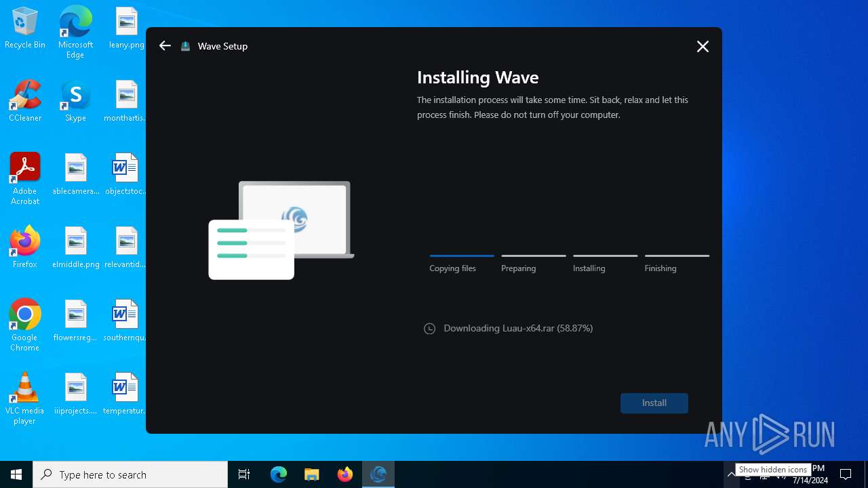Open Recycle Bin on desktop
The image size is (868, 488).
(x=25, y=28)
